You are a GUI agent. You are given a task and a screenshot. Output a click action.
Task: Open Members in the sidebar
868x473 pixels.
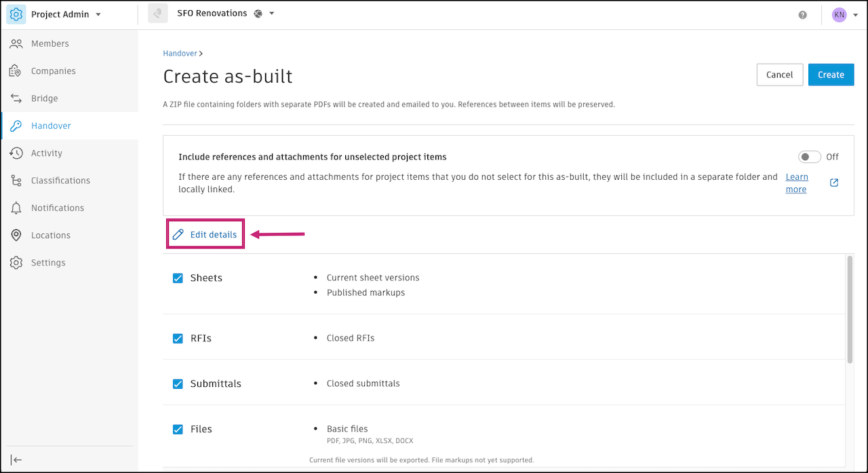tap(50, 43)
